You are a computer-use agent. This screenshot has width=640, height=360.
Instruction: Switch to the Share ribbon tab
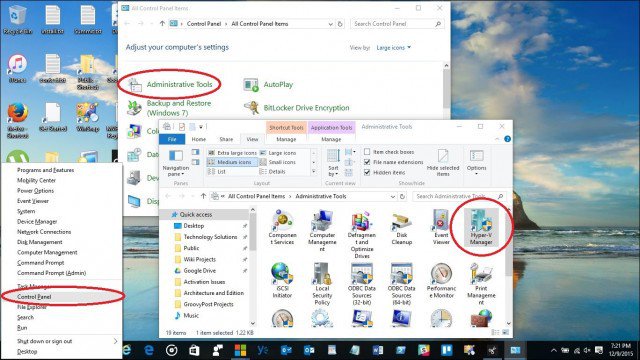(x=226, y=139)
